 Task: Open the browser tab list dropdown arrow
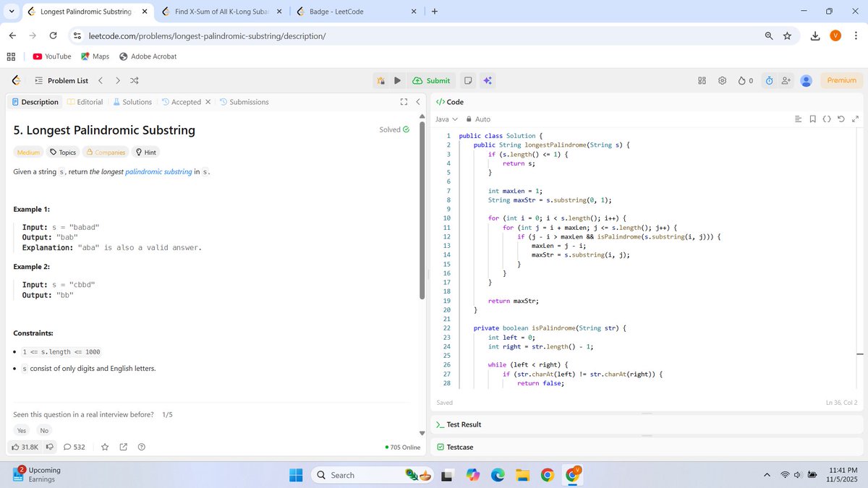click(11, 12)
